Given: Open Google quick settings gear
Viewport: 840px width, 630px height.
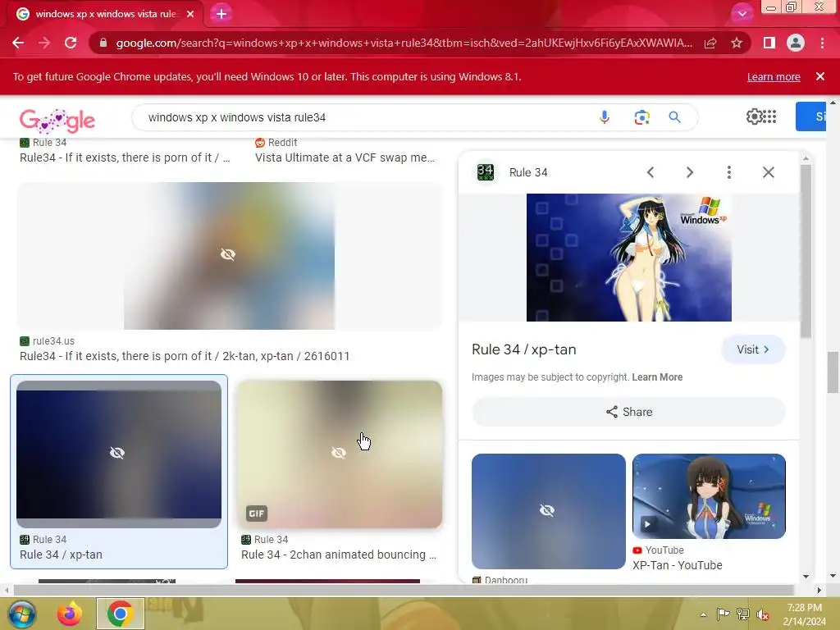Looking at the screenshot, I should coord(754,116).
